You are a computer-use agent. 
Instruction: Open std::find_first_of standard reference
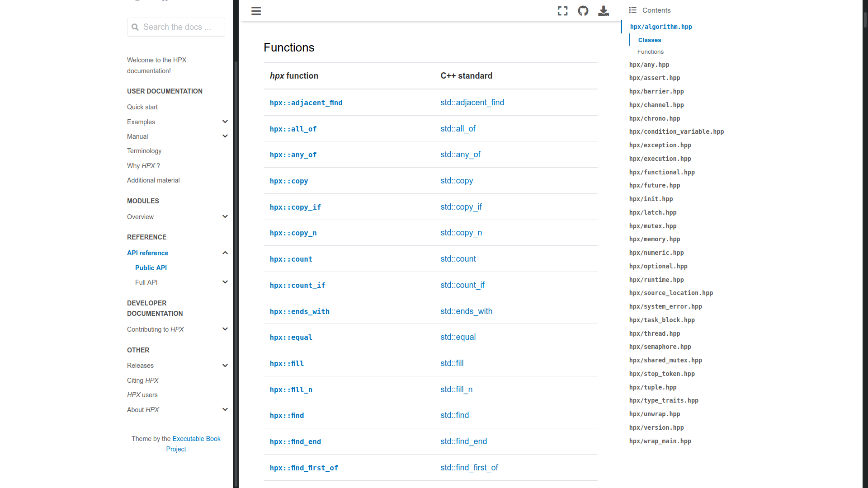[x=469, y=468]
